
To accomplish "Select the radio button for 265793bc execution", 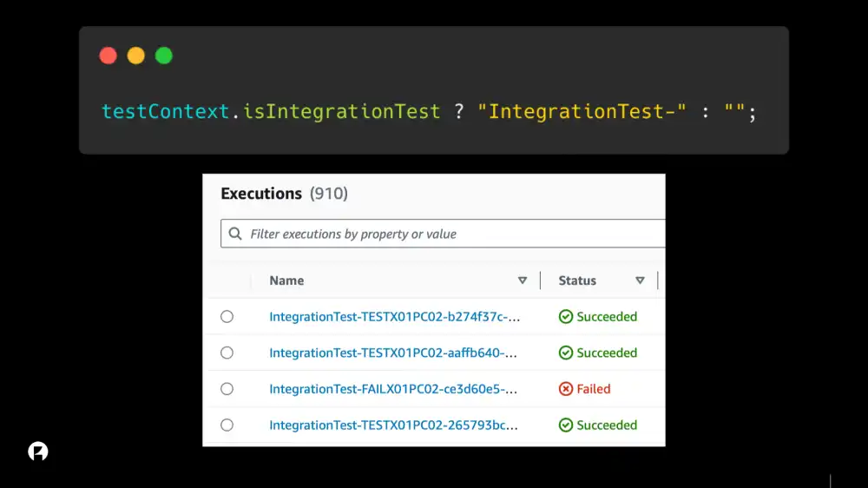I will pos(227,425).
